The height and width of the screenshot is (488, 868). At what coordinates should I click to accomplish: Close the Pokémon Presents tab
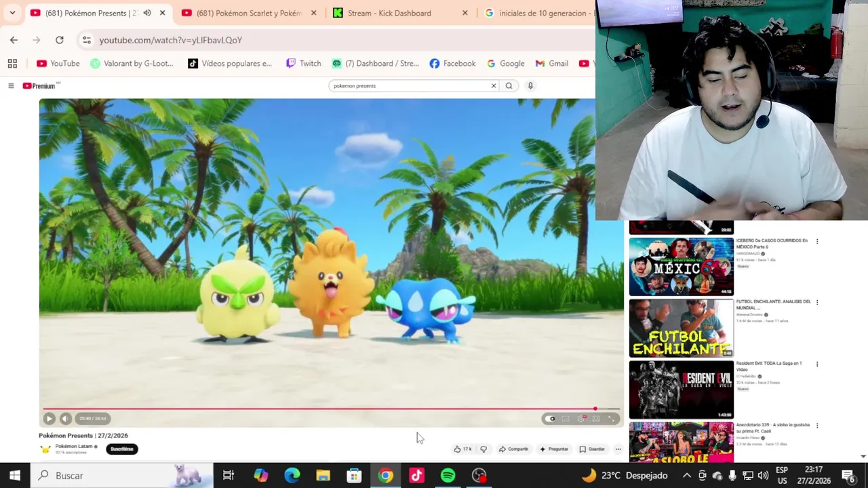162,13
